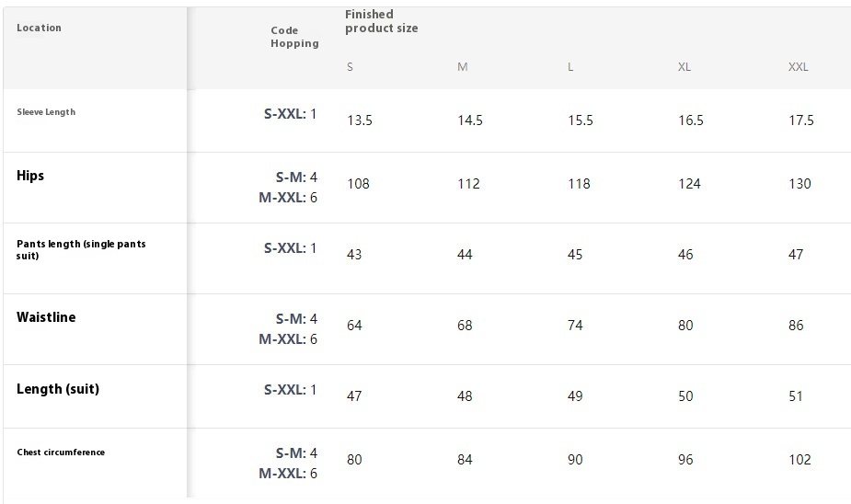Image resolution: width=851 pixels, height=504 pixels.
Task: Click Hips code hopping M-XXL: 6
Action: (x=288, y=198)
